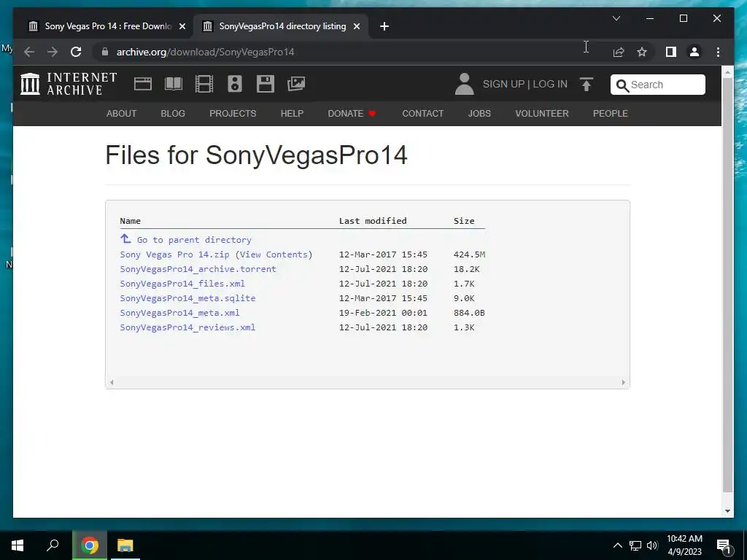This screenshot has height=560, width=747.
Task: Open the notification center icon
Action: coord(724,546)
